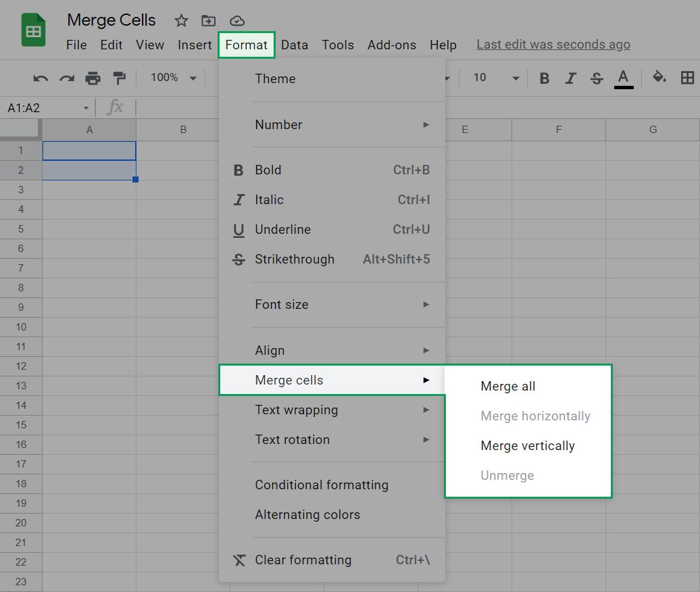Open the text color picker

[623, 78]
